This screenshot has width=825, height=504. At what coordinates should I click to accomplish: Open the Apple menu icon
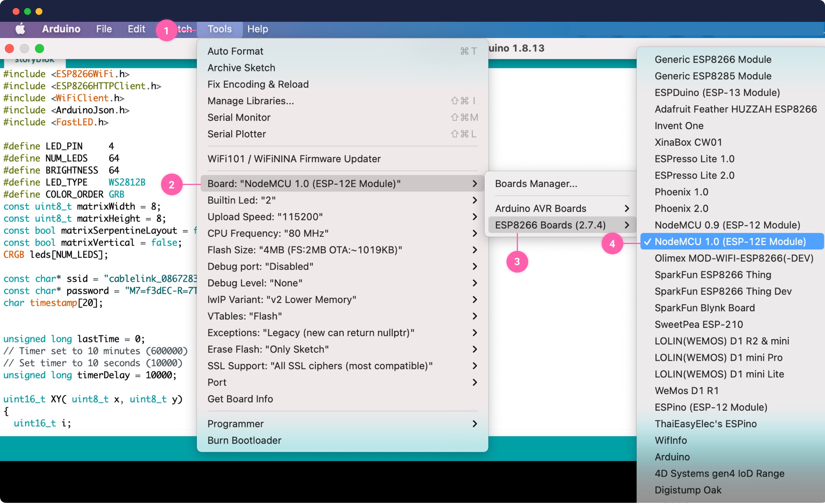(x=20, y=29)
